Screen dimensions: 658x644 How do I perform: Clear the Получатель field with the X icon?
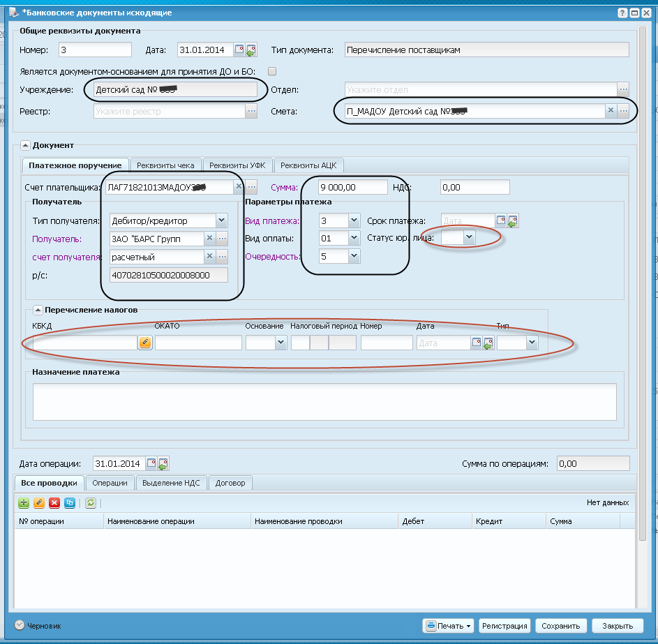[209, 239]
